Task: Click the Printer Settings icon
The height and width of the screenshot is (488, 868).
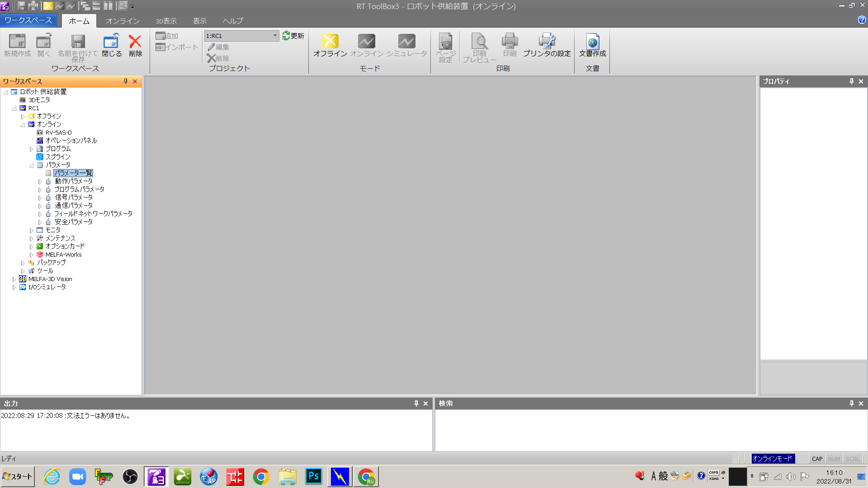Action: point(547,42)
